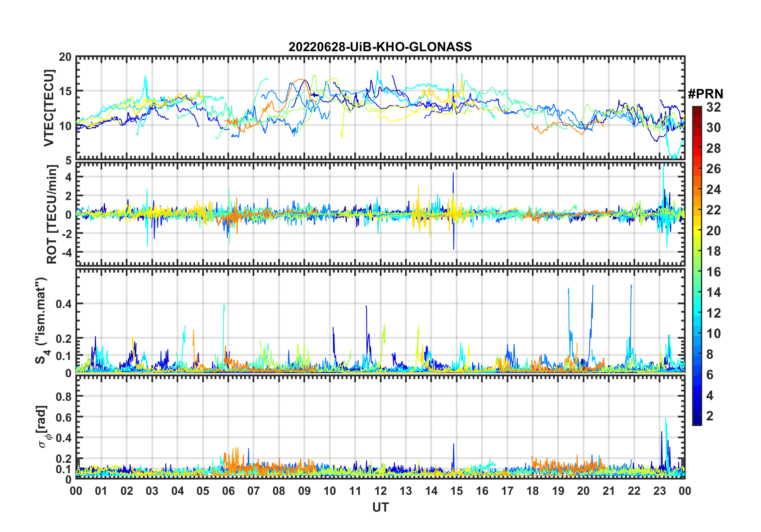Click VTEC axis tick value 15
This screenshot has width=761, height=532.
pyautogui.click(x=66, y=91)
